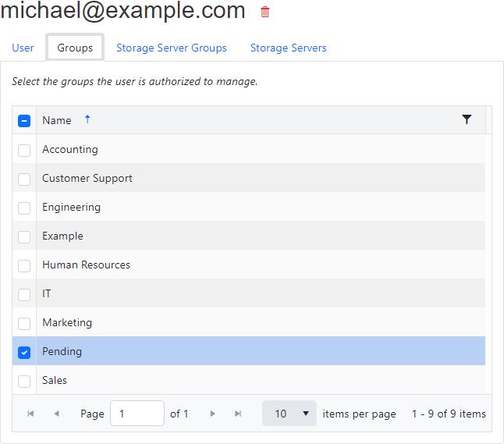The width and height of the screenshot is (504, 444).
Task: Open the items per page dropdown
Action: pyautogui.click(x=289, y=414)
